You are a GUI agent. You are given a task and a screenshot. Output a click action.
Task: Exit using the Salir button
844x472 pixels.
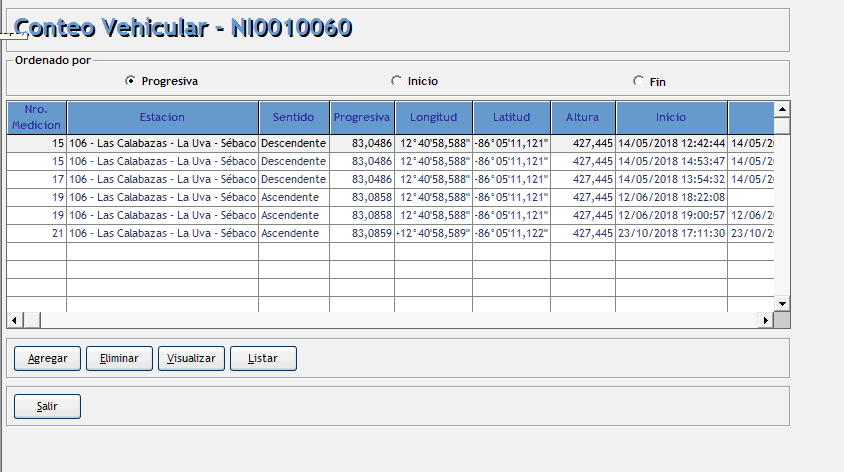pos(47,406)
